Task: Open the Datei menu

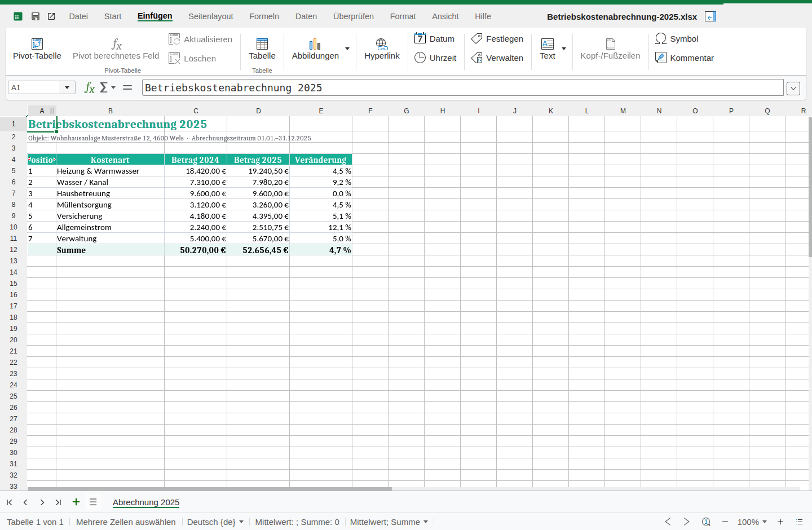Action: (x=78, y=16)
